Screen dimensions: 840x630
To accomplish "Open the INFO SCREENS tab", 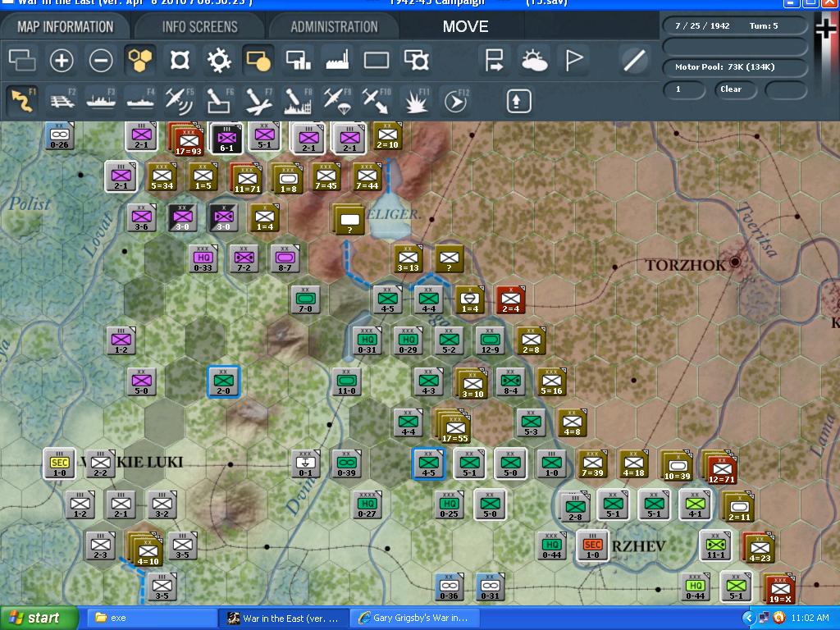I will point(199,27).
